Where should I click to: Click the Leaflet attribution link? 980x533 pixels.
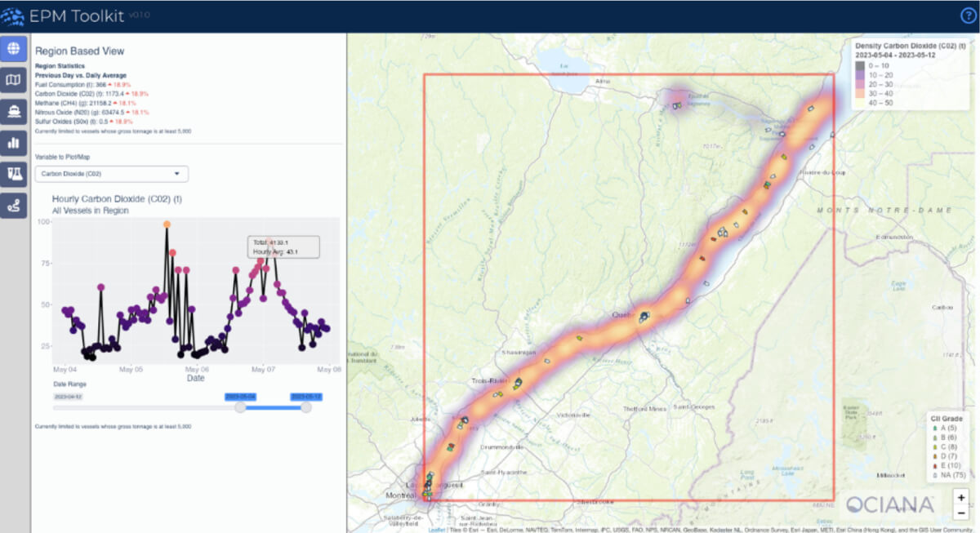tap(437, 529)
